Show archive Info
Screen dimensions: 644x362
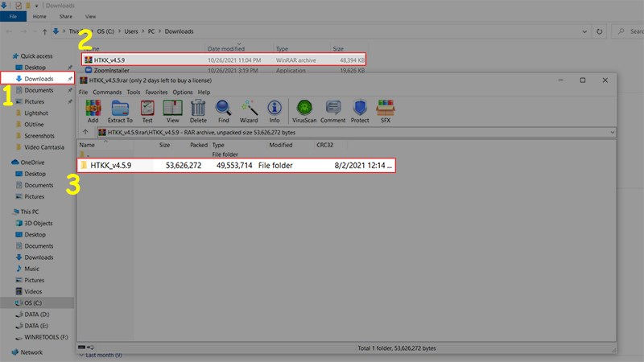pyautogui.click(x=275, y=111)
